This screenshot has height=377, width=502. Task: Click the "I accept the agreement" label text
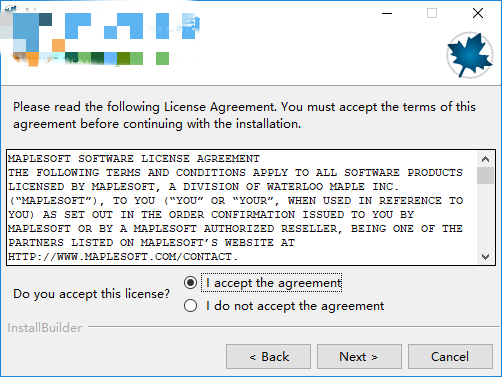pyautogui.click(x=274, y=283)
